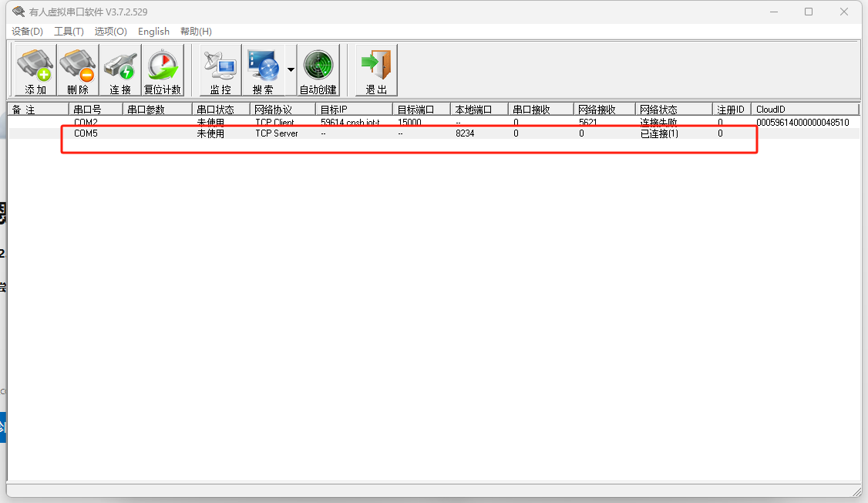This screenshot has width=868, height=503.
Task: Maximize the virtual serial port window
Action: click(809, 12)
